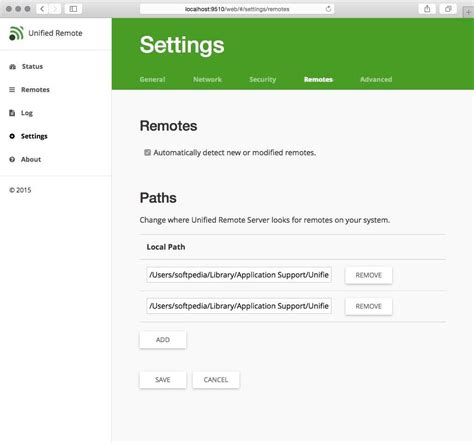Open About in the sidebar

[x=31, y=159]
